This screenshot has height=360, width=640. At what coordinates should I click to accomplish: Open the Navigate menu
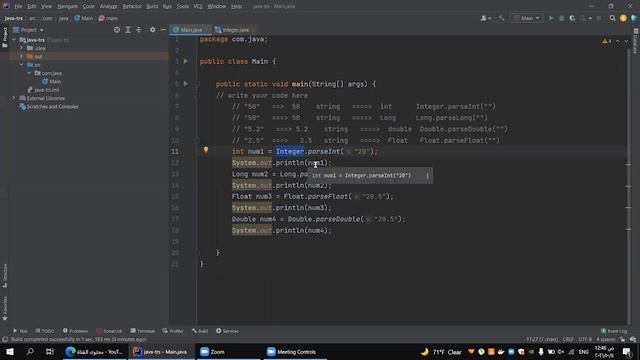click(67, 6)
